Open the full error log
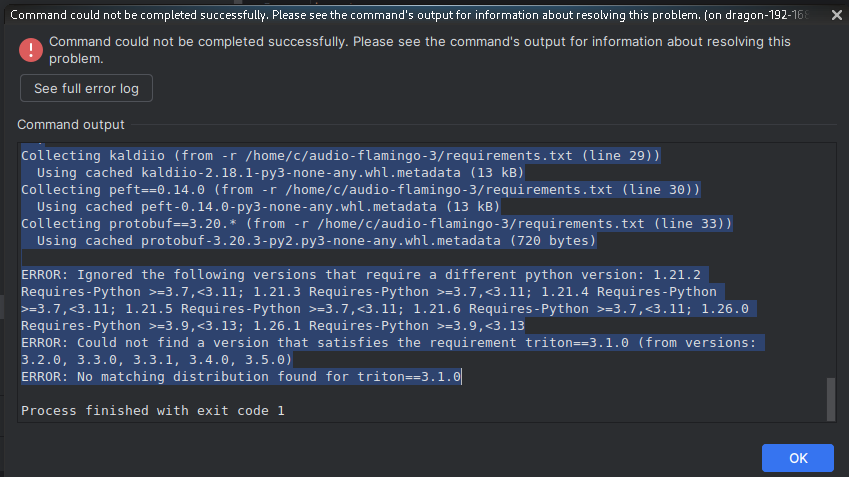849x477 pixels. coord(86,88)
